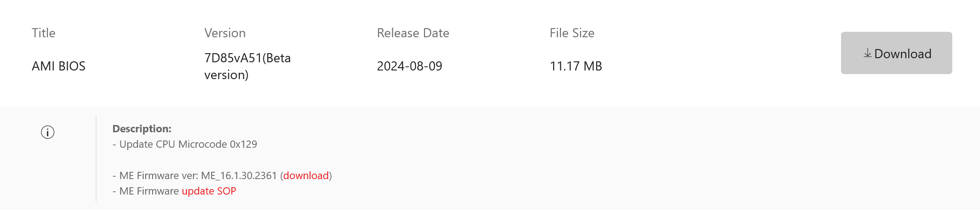Open the red update SOP link

[x=209, y=191]
